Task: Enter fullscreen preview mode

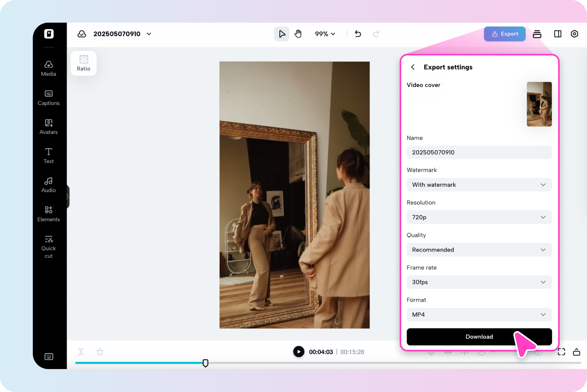Action: coord(561,351)
